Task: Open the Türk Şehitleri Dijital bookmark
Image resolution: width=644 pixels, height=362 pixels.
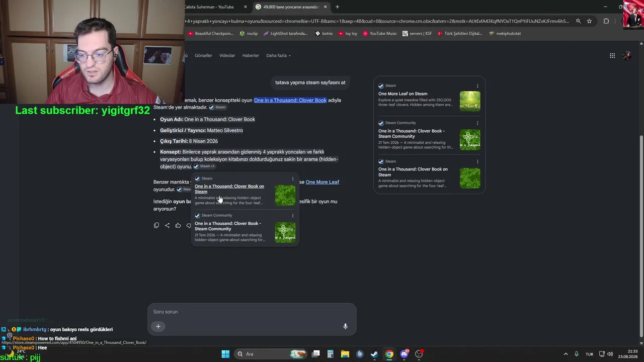Action: [x=460, y=34]
